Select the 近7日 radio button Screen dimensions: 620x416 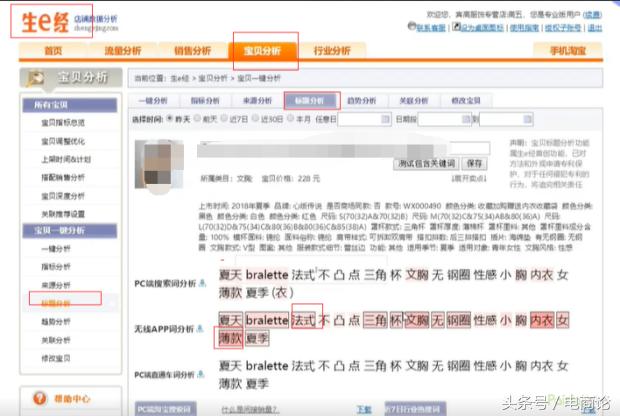pos(224,118)
